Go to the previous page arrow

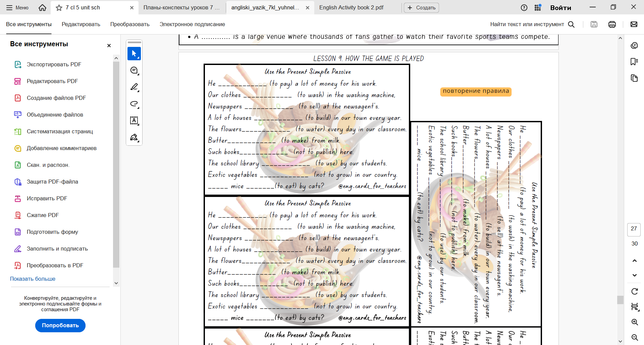634,261
